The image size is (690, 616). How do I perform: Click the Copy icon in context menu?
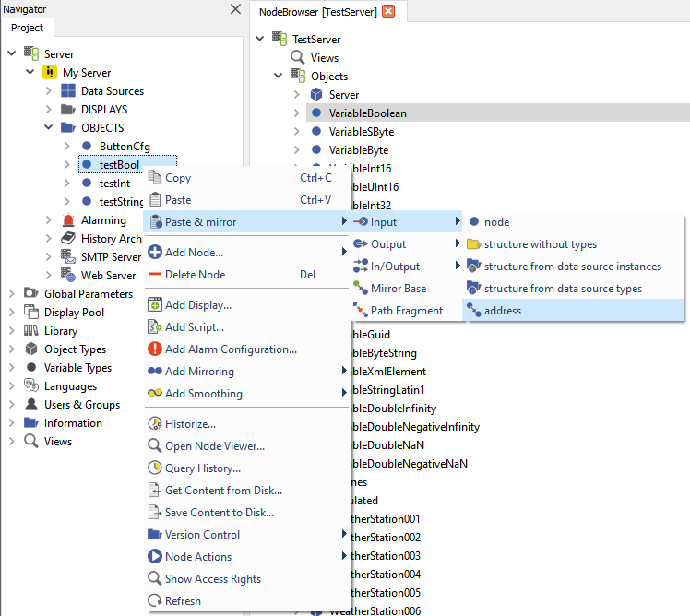[x=154, y=177]
